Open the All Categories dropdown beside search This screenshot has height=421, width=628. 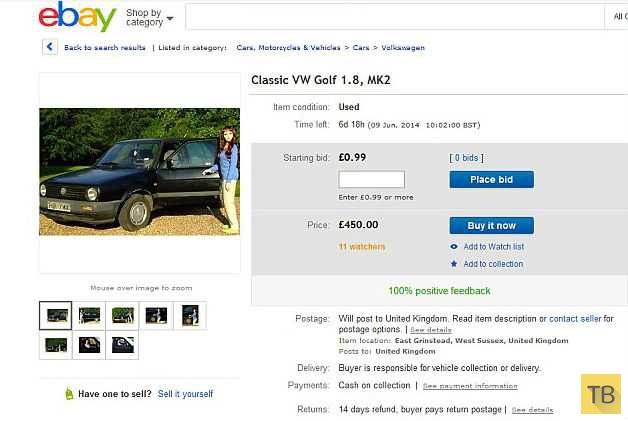click(617, 17)
